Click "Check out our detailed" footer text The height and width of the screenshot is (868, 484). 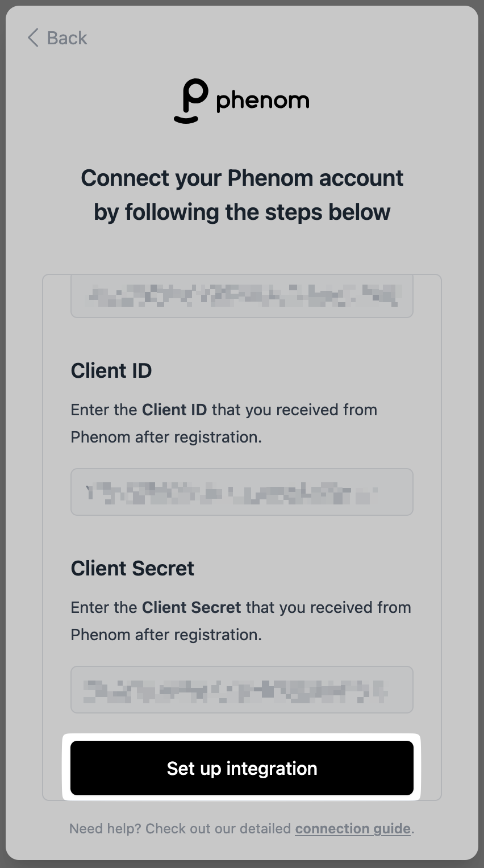[x=218, y=829]
